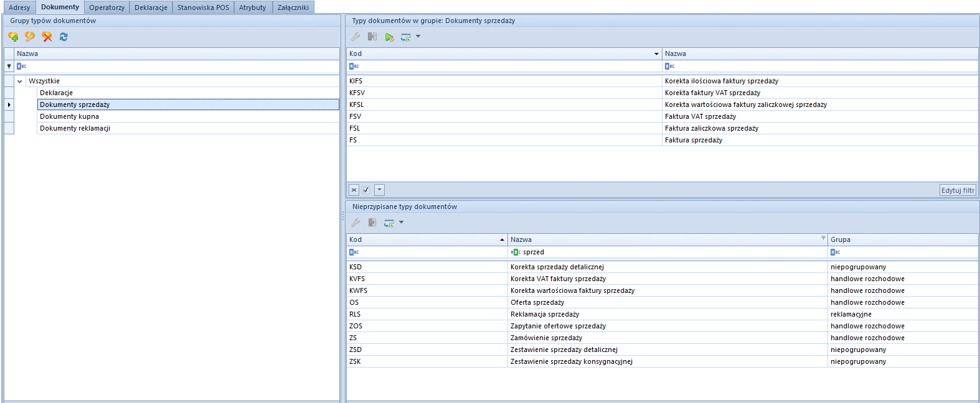
Task: Switch to the Dokumenty tab
Action: pos(60,7)
